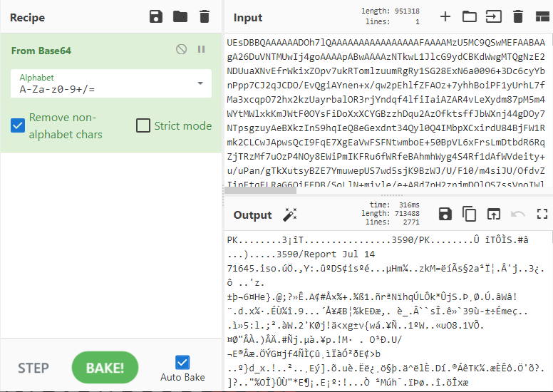Click the output time 316ms value

tap(409, 205)
